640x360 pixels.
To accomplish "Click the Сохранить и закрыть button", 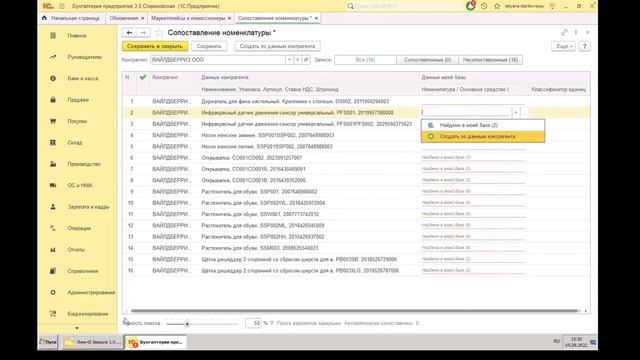I will pos(155,46).
